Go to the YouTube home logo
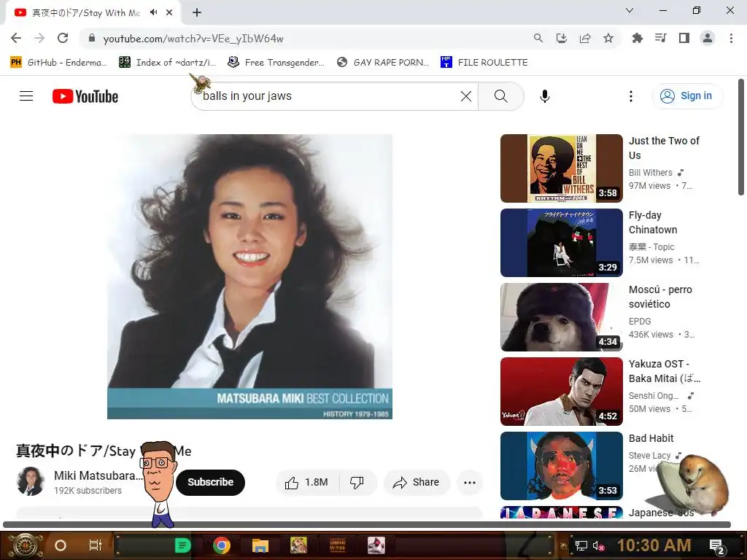Screen dimensions: 747x560 pos(85,96)
